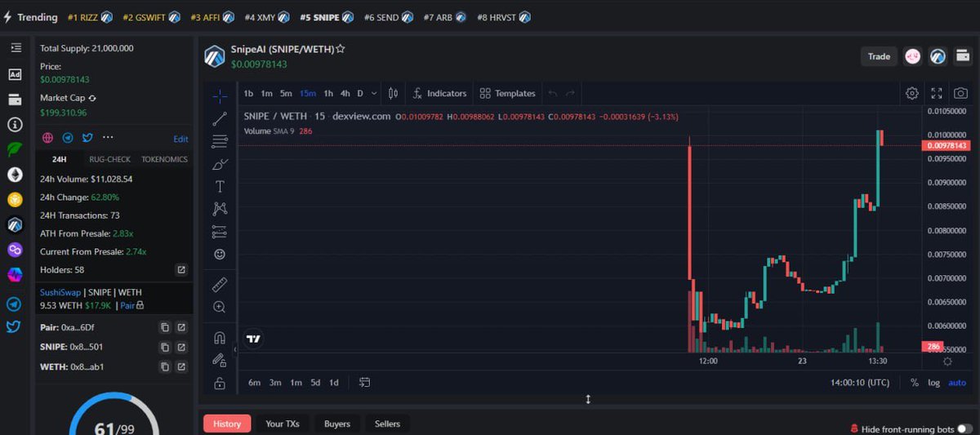This screenshot has height=435, width=980.
Task: Toggle fullscreen chart mode
Action: point(937,93)
